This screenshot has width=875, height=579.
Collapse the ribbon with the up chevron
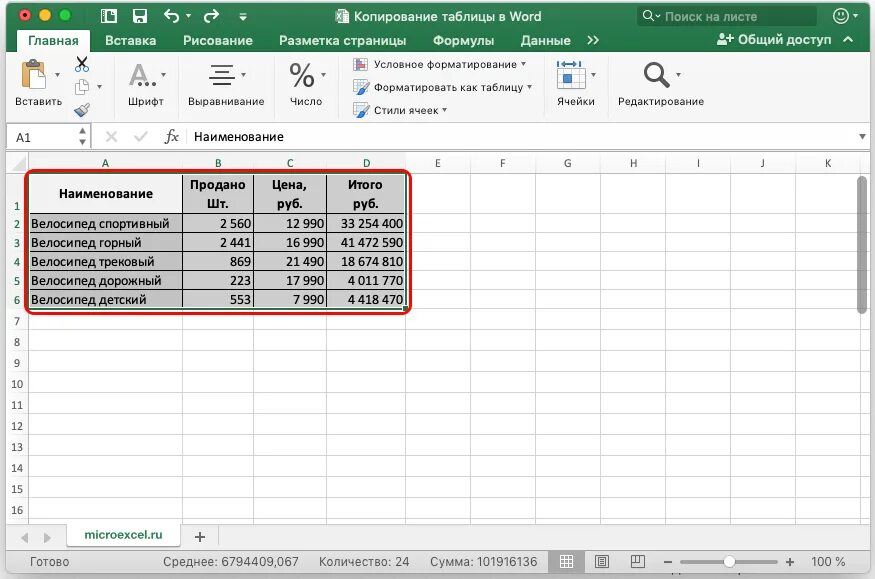[848, 40]
